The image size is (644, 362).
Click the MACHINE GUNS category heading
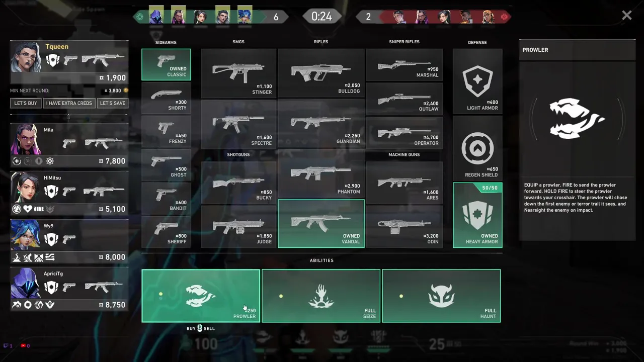coord(404,154)
